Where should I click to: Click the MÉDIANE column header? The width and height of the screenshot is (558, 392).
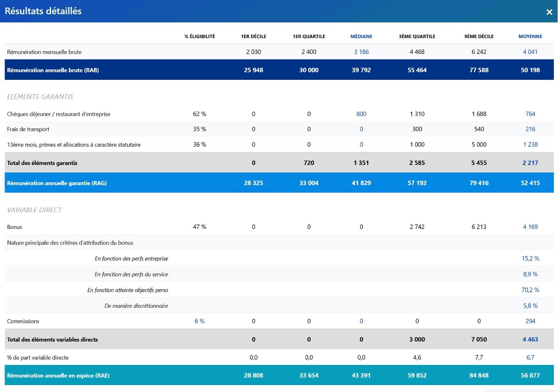click(x=361, y=36)
